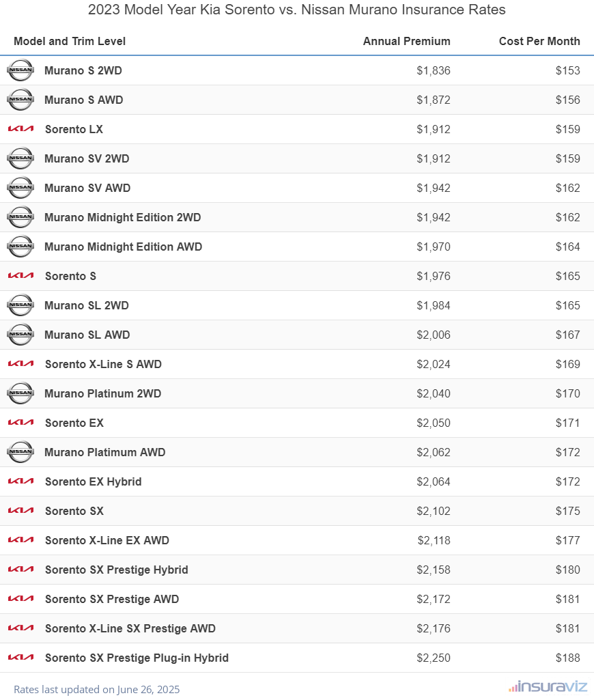Viewport: 594px width, 700px height.
Task: Click the Kia logo beside Sorento SX
Action: coord(20,511)
